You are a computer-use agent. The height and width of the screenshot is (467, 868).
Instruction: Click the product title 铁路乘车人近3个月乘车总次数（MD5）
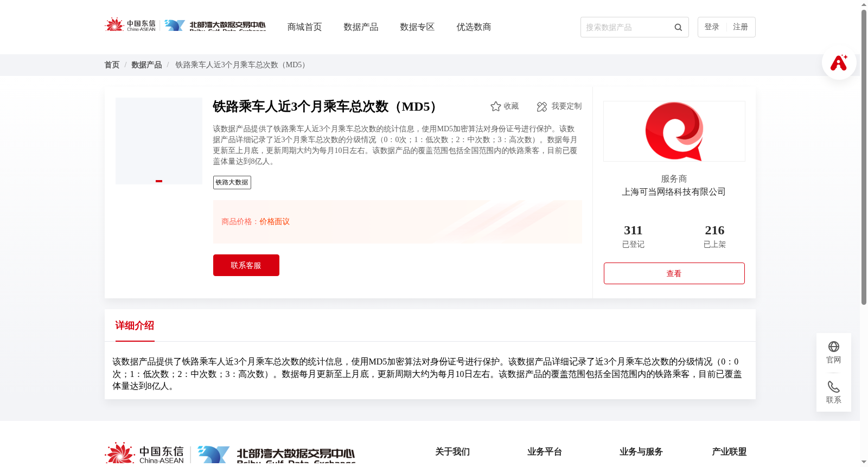point(327,106)
